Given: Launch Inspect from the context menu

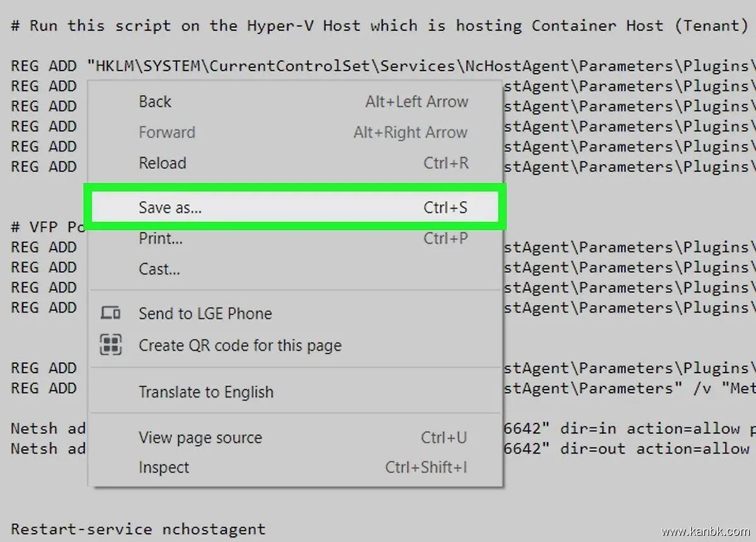Looking at the screenshot, I should click(164, 468).
